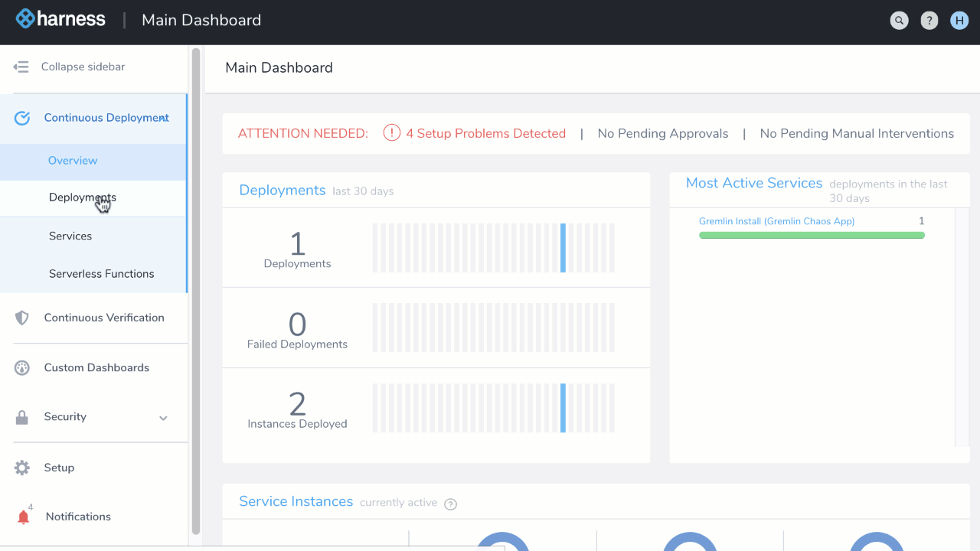This screenshot has width=980, height=551.
Task: Click the sidebar vertical scrollbar
Action: tap(196, 291)
